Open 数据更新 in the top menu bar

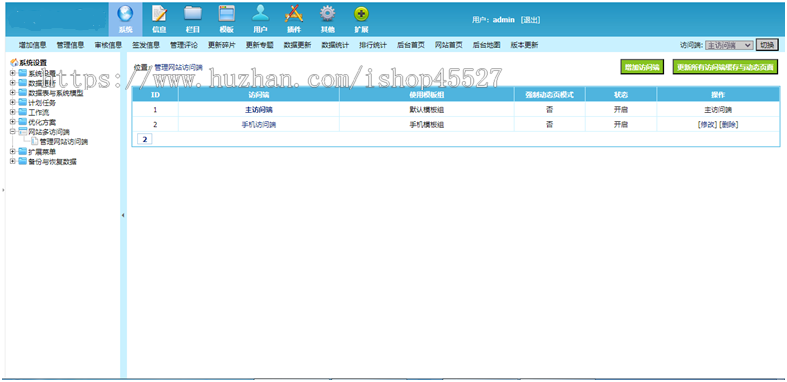pyautogui.click(x=297, y=45)
